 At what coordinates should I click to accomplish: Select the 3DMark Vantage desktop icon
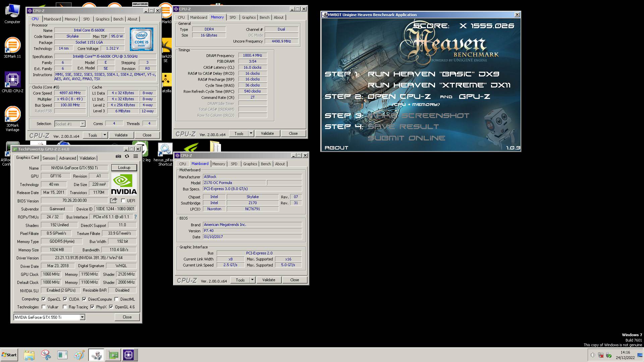pyautogui.click(x=12, y=119)
